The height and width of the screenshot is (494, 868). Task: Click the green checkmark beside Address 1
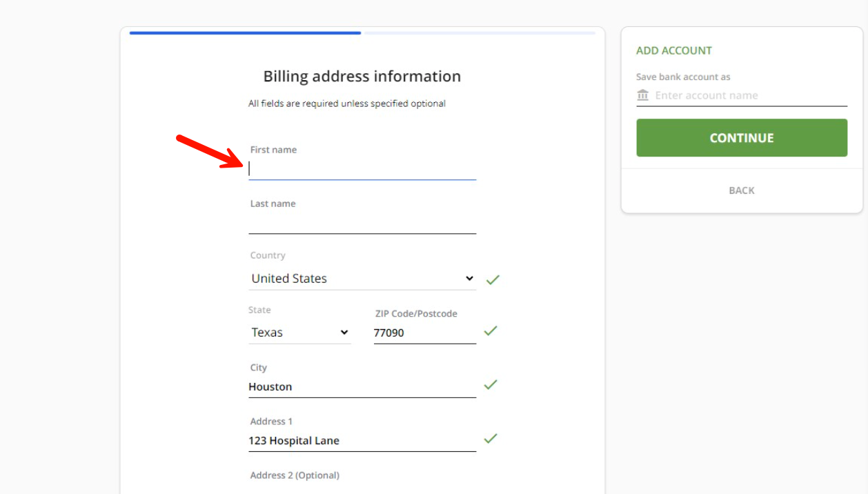(x=491, y=439)
